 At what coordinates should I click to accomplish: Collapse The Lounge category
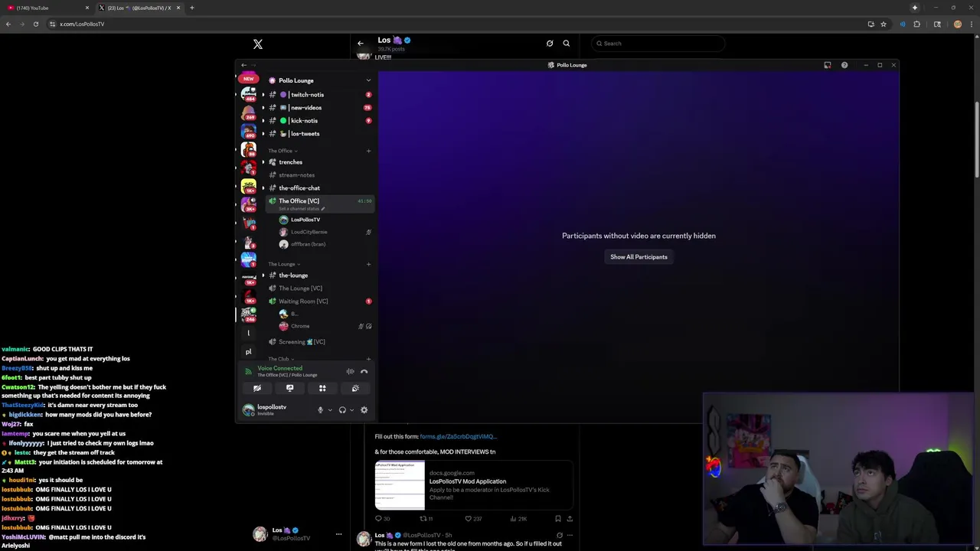click(x=283, y=264)
